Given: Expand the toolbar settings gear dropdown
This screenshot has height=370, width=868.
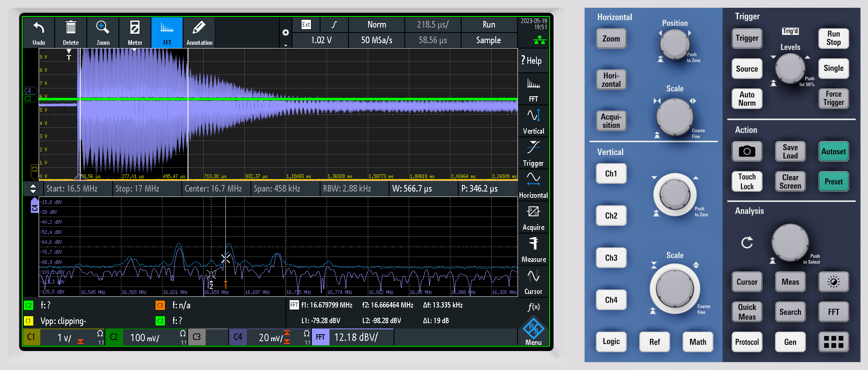Looking at the screenshot, I should pyautogui.click(x=285, y=33).
